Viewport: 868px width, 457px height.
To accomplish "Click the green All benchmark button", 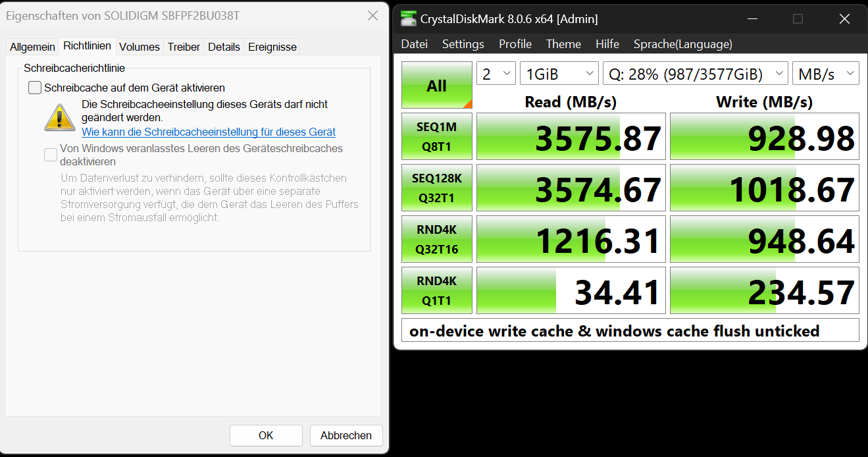I will pos(437,86).
